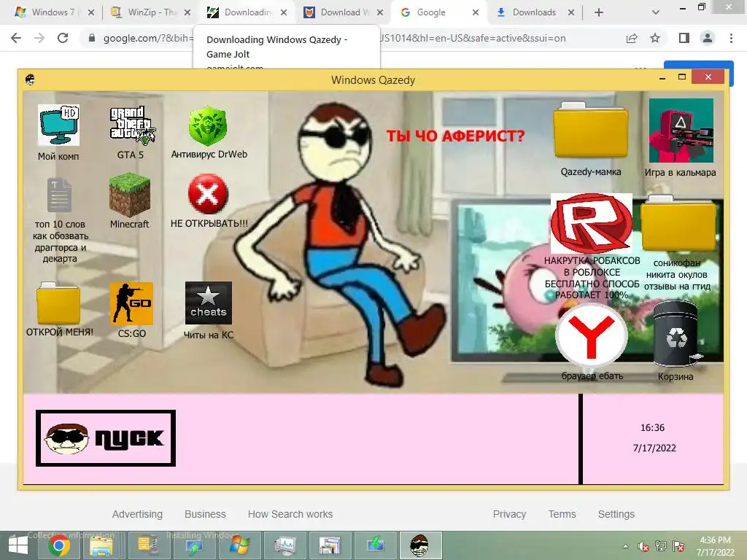
Task: Go back in Chrome
Action: (x=16, y=38)
